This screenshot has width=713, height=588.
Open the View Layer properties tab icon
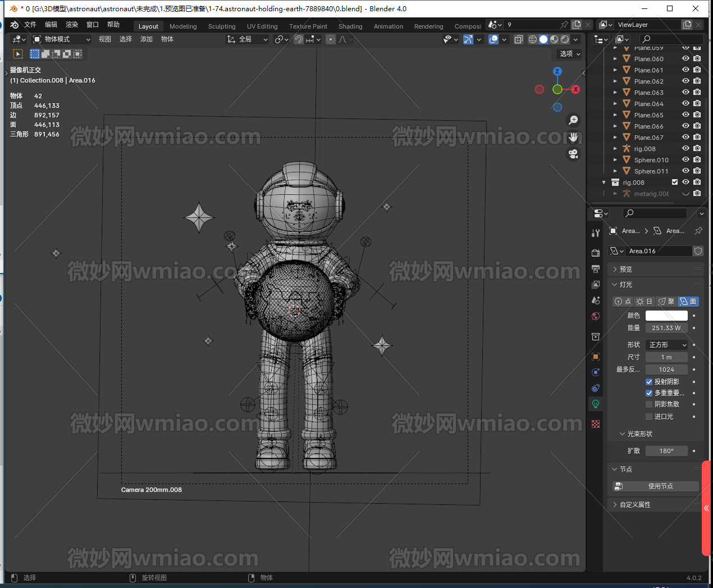coord(596,285)
